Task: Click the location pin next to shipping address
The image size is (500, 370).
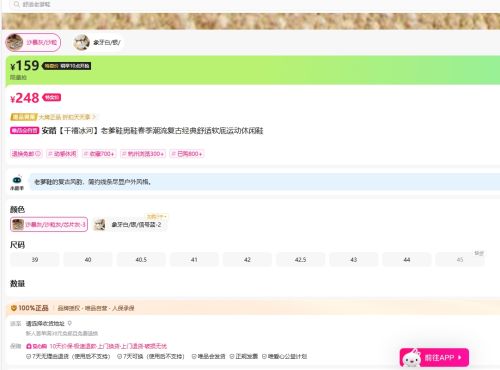Action: click(70, 323)
